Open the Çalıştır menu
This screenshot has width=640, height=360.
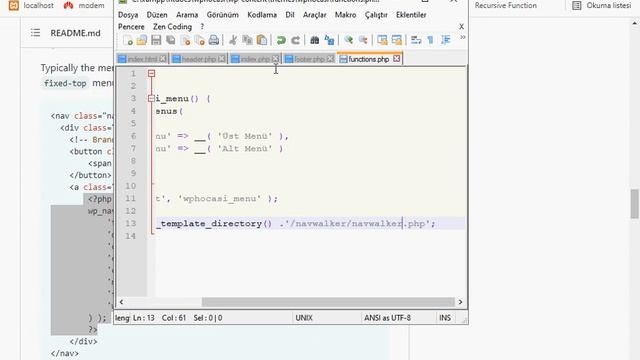point(376,15)
